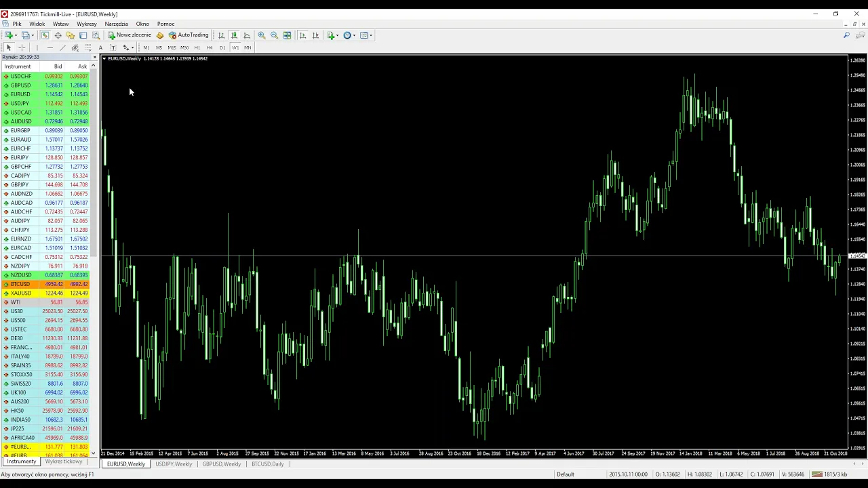This screenshot has width=868, height=488.
Task: Enable chart auto scroll icon
Action: [302, 35]
